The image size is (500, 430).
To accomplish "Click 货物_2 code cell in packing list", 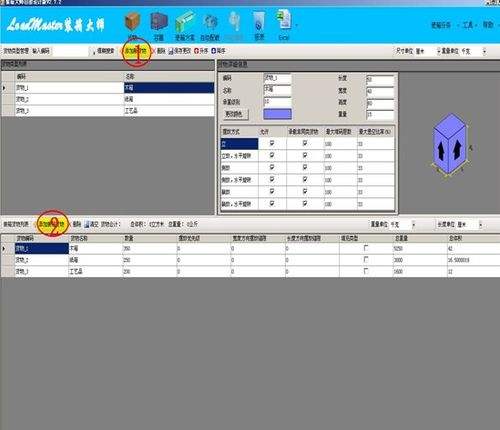I will [42, 260].
